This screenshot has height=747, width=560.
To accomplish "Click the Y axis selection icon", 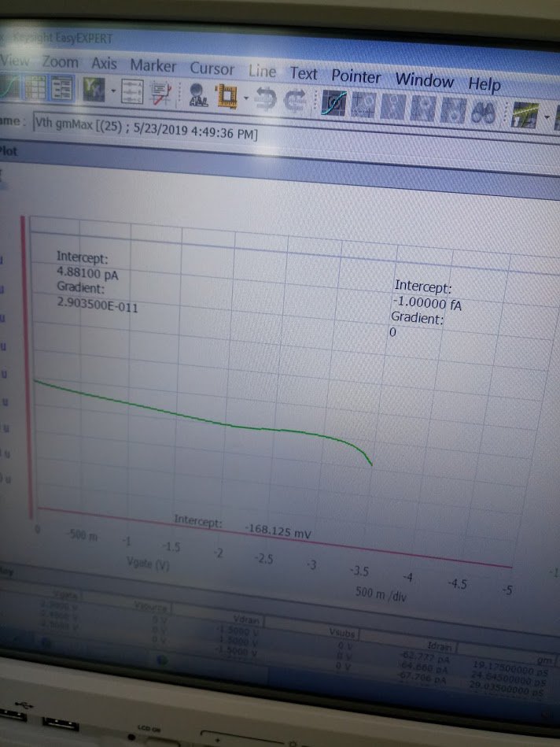I will pyautogui.click(x=94, y=89).
